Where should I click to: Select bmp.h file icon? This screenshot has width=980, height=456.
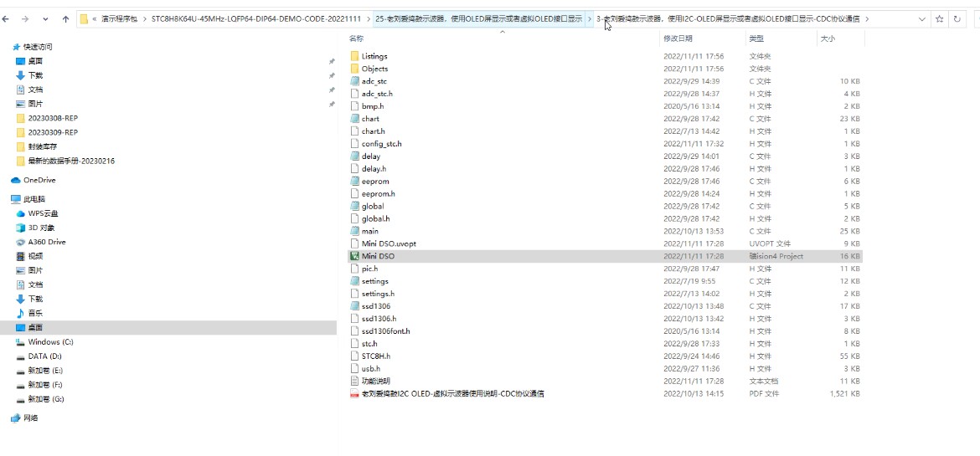click(x=355, y=106)
